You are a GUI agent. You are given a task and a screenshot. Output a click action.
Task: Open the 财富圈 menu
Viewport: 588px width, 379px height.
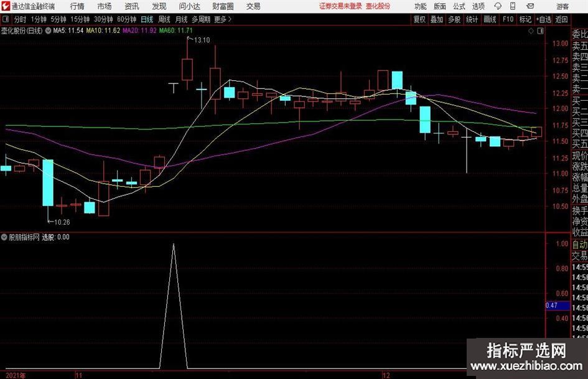(223, 6)
